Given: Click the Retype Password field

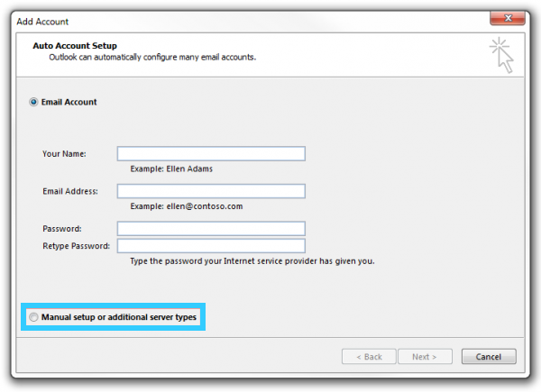Looking at the screenshot, I should pos(211,246).
